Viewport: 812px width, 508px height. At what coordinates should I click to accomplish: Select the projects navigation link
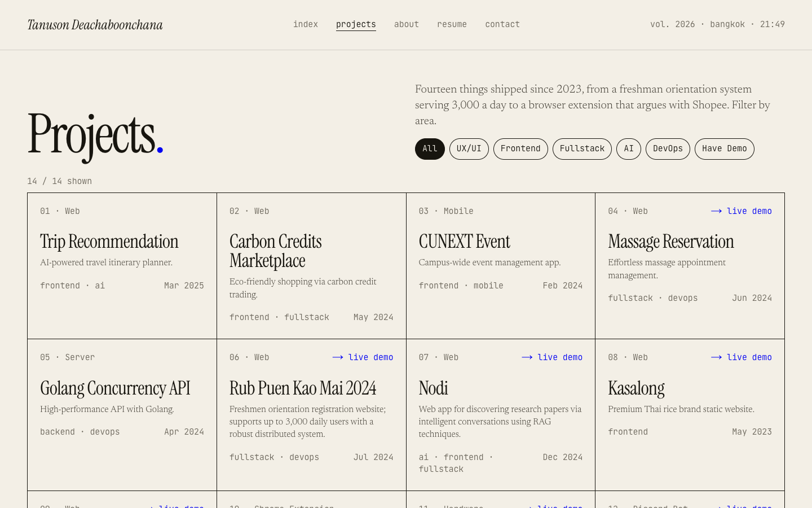pyautogui.click(x=356, y=24)
